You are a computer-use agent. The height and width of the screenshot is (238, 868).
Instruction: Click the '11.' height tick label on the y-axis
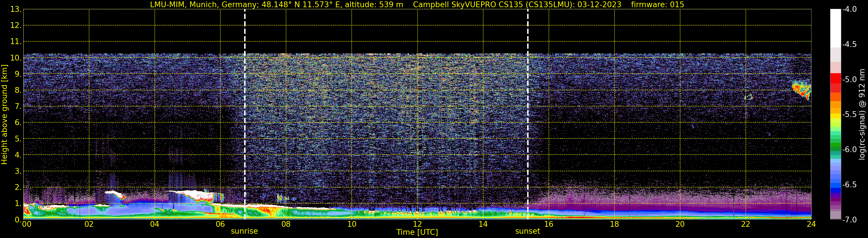pyautogui.click(x=16, y=42)
